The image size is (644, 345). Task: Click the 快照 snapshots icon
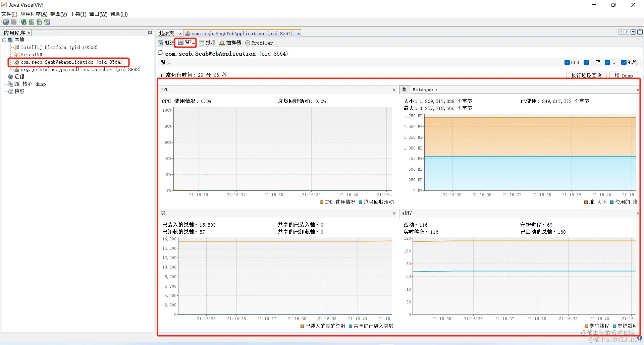tap(10, 92)
